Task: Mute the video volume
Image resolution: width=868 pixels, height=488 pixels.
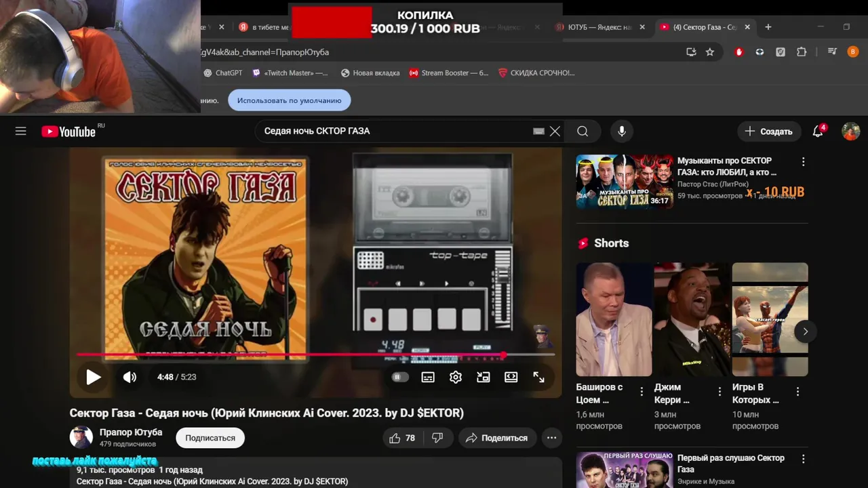Action: coord(130,377)
